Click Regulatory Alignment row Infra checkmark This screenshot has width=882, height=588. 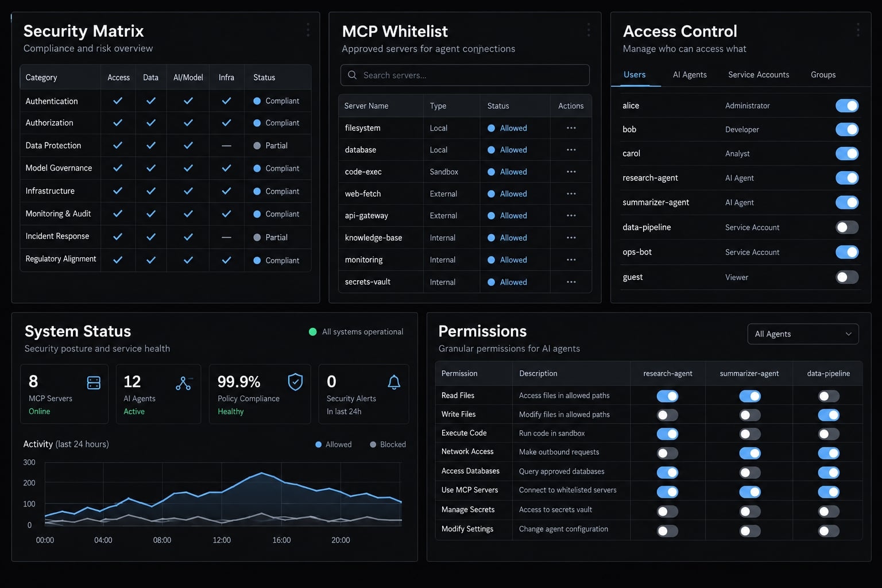[226, 260]
